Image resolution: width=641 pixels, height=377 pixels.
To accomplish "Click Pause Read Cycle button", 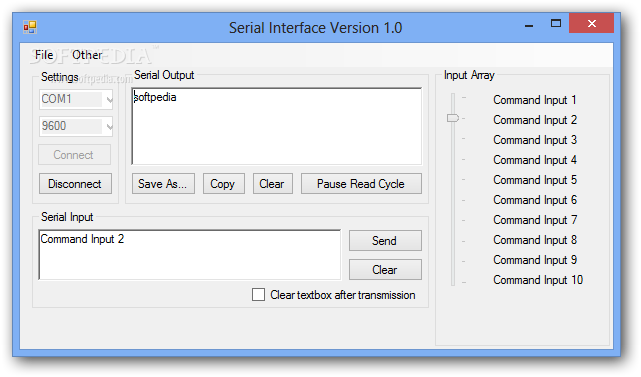I will tap(361, 184).
